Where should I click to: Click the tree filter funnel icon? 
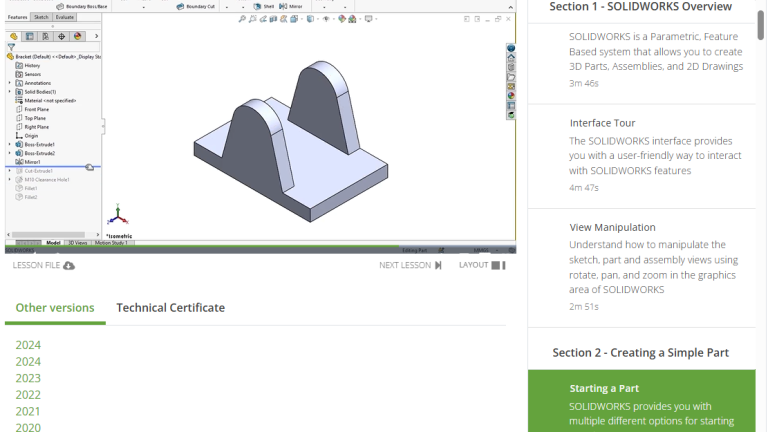pyautogui.click(x=11, y=48)
